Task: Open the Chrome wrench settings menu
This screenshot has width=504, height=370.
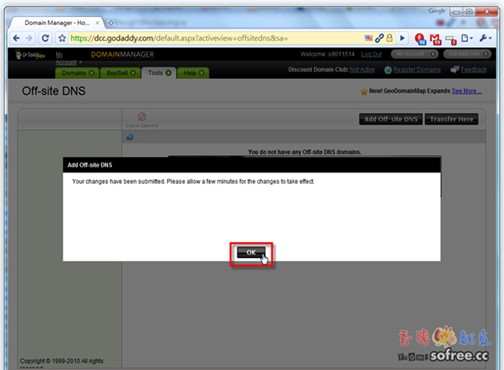Action: pos(485,38)
